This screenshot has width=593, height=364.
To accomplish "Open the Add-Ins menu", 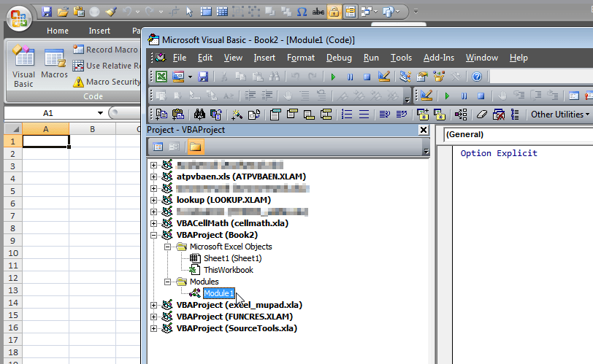I will pos(439,58).
